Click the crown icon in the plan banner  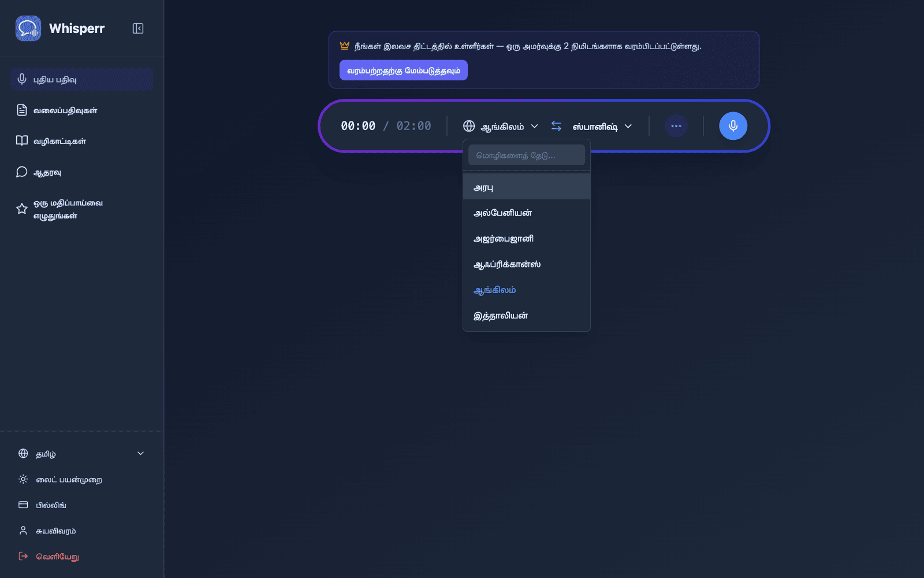[x=345, y=46]
